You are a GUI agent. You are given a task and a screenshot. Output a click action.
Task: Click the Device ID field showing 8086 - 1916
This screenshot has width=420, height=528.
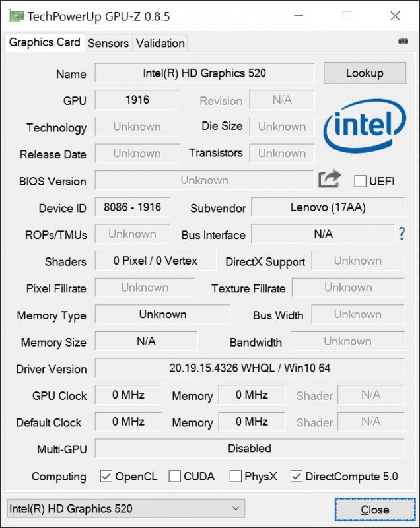pyautogui.click(x=132, y=207)
